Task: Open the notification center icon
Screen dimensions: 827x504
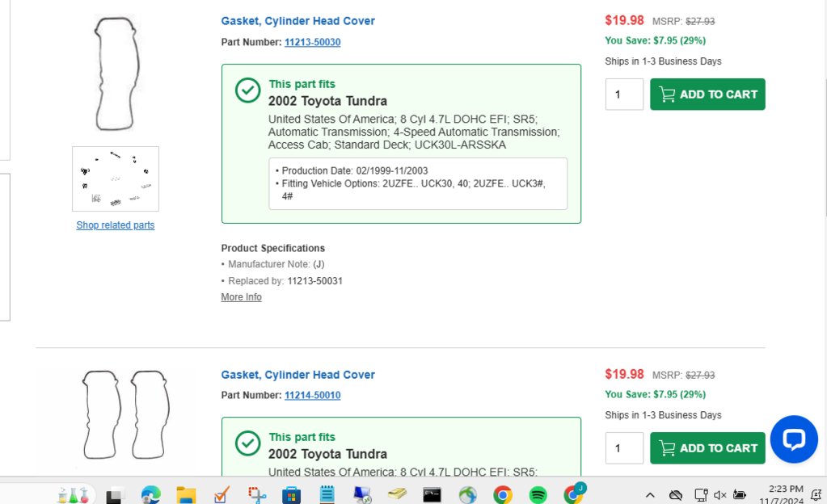Action: point(816,494)
